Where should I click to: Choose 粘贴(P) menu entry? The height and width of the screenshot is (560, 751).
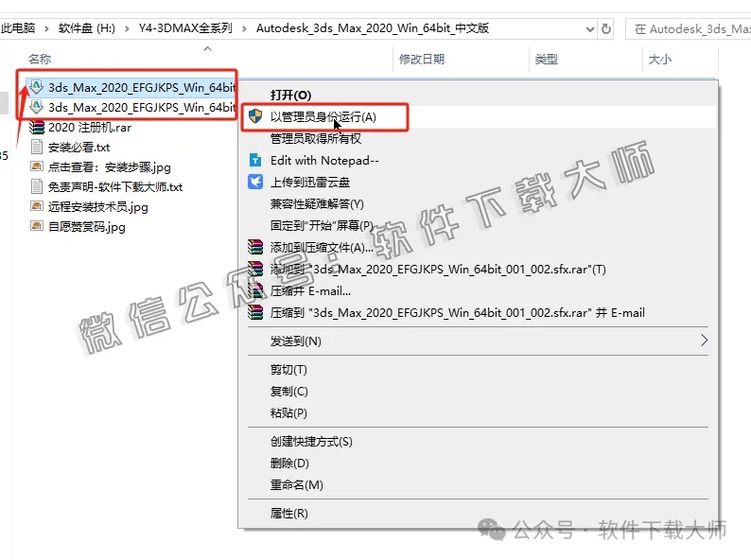(x=288, y=413)
